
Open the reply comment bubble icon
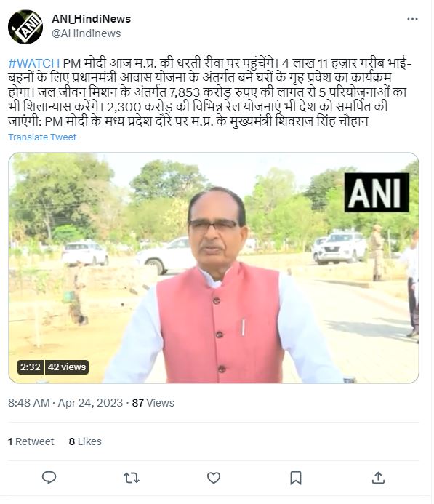pos(49,477)
